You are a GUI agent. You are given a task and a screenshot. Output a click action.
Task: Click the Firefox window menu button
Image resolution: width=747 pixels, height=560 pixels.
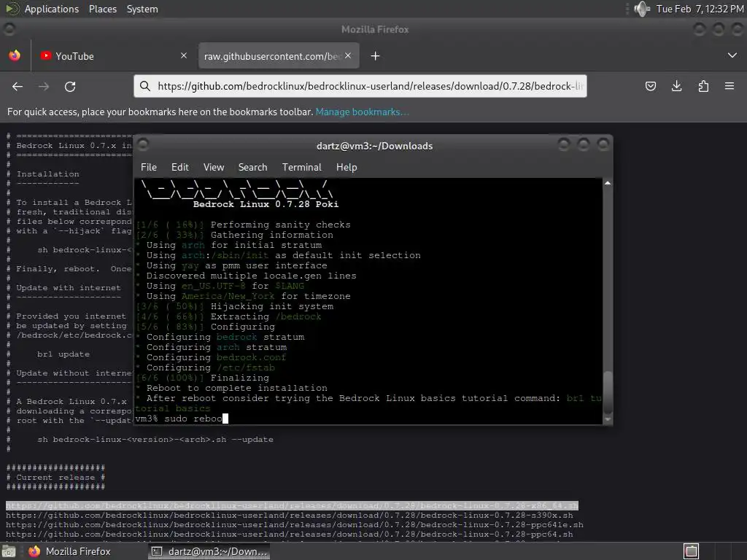pos(9,28)
